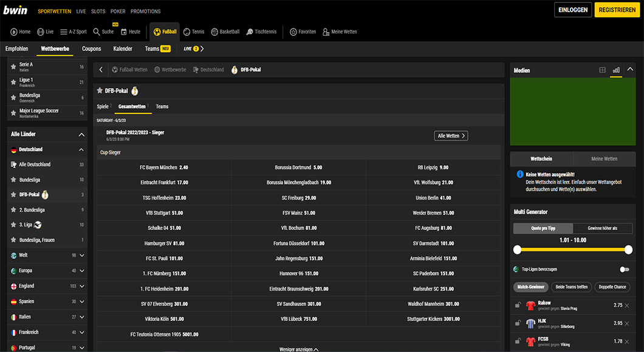The image size is (644, 352).
Task: Collapse Deutschland country list
Action: (x=81, y=150)
